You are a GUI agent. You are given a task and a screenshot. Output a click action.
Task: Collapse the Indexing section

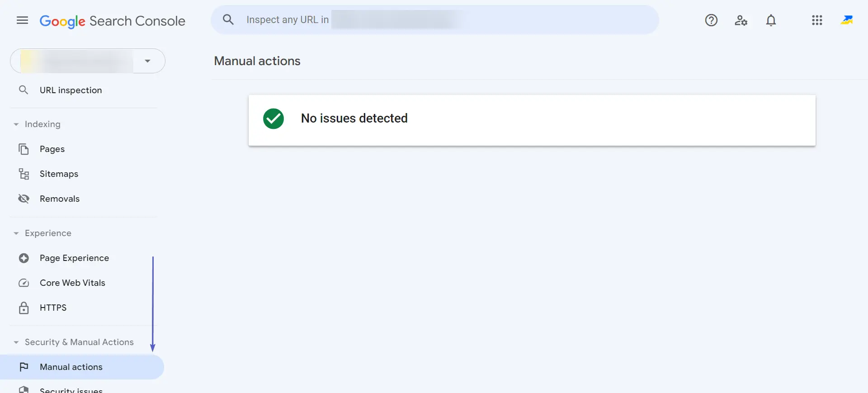coord(16,124)
